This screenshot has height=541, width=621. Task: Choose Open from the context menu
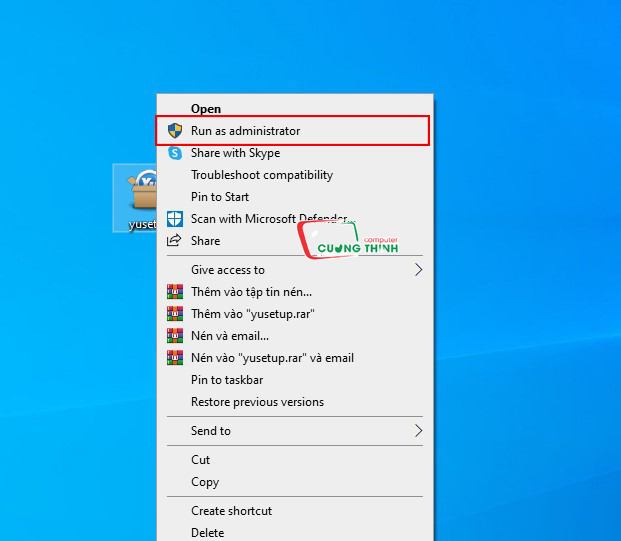pos(295,109)
